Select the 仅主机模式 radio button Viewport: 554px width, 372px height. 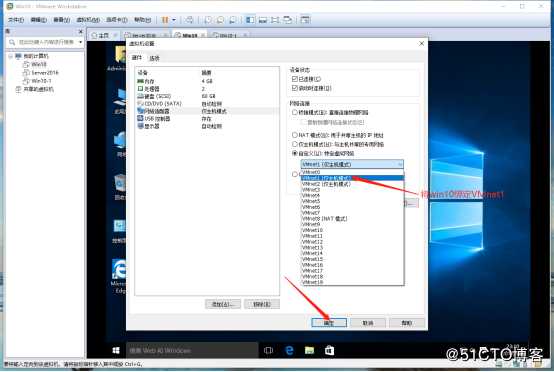point(295,144)
